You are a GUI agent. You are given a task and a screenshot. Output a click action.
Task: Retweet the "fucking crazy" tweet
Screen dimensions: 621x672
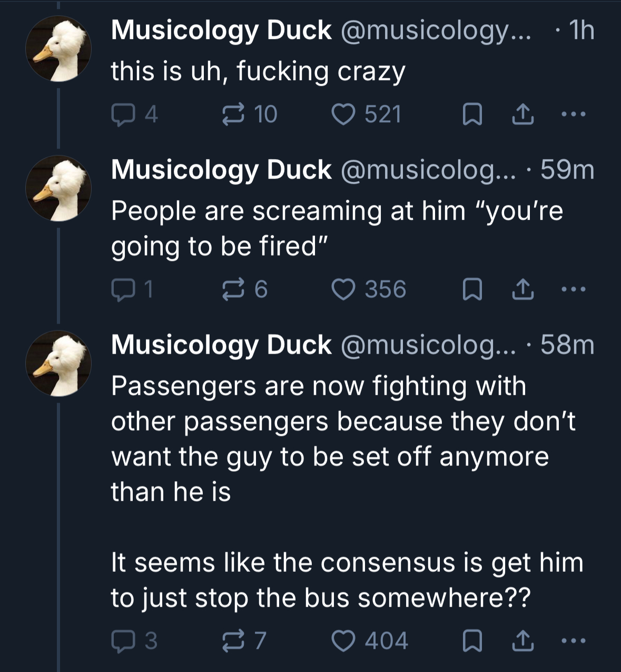coord(233,114)
